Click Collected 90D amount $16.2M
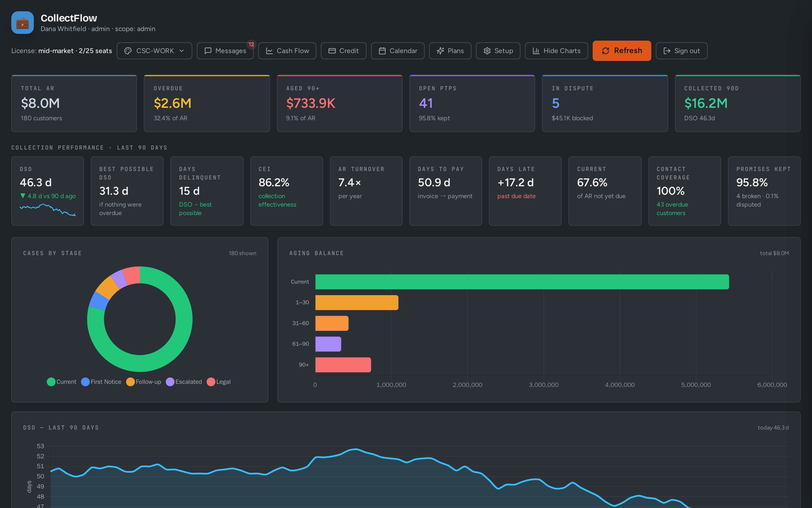 coord(706,103)
